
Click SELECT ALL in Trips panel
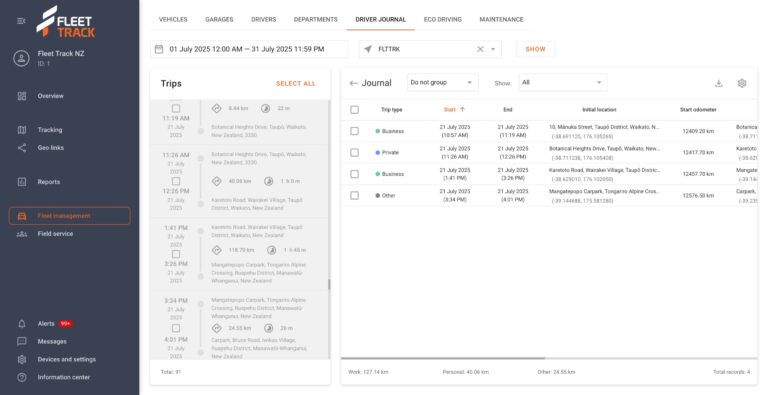coord(296,84)
